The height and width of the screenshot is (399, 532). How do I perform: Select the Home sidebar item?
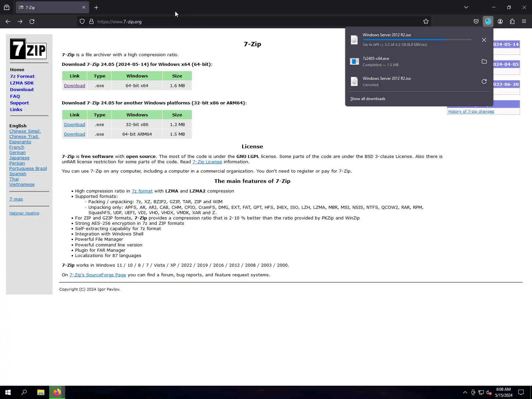tap(17, 69)
